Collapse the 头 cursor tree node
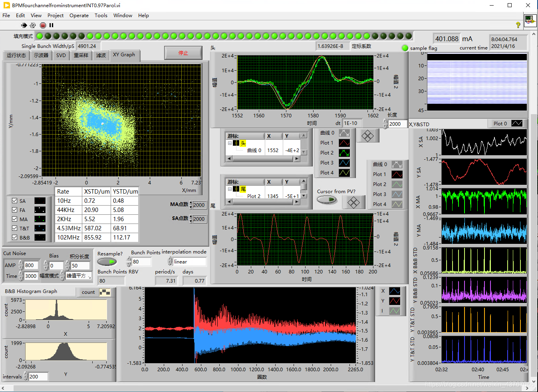This screenshot has width=538, height=392. tap(230, 143)
